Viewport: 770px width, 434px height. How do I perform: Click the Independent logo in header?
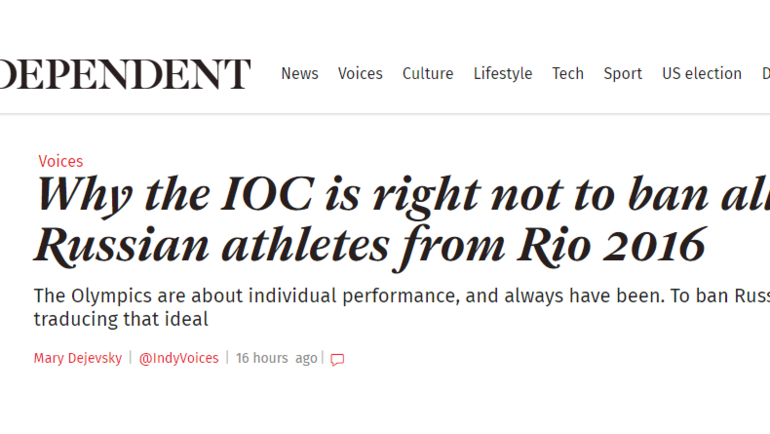click(x=125, y=74)
